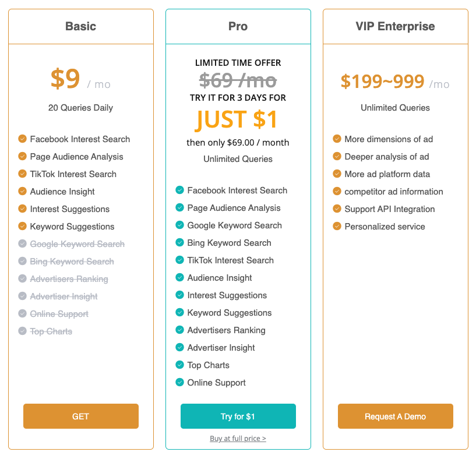Click the orange GET button
This screenshot has height=459, width=476.
[x=81, y=416]
